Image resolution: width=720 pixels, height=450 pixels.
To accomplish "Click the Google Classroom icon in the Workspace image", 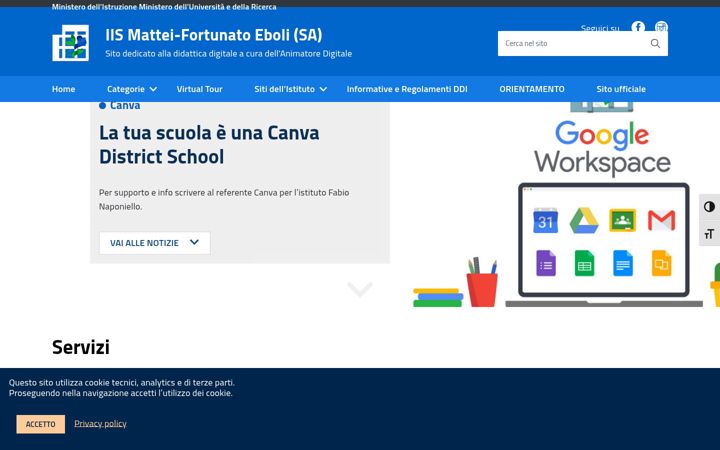I will (623, 220).
